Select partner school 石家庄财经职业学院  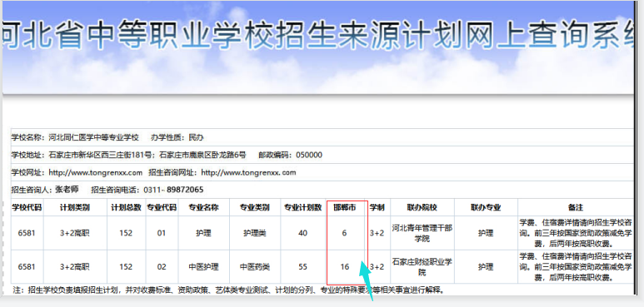tap(422, 266)
